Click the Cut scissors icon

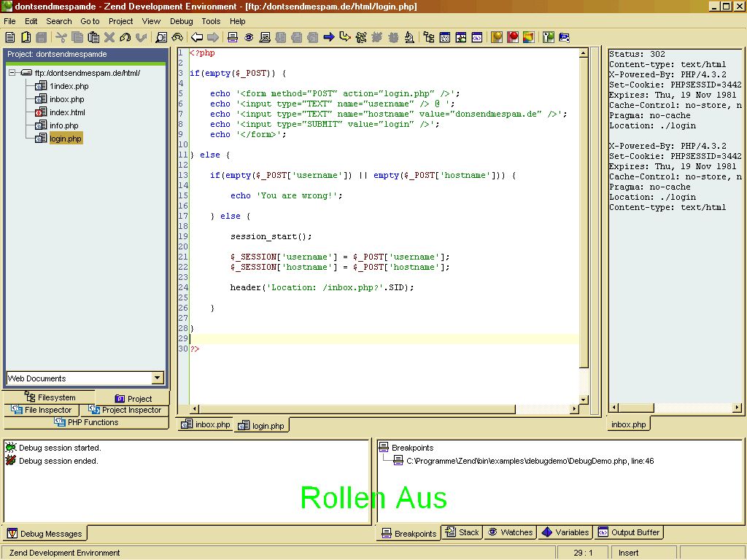click(x=61, y=37)
